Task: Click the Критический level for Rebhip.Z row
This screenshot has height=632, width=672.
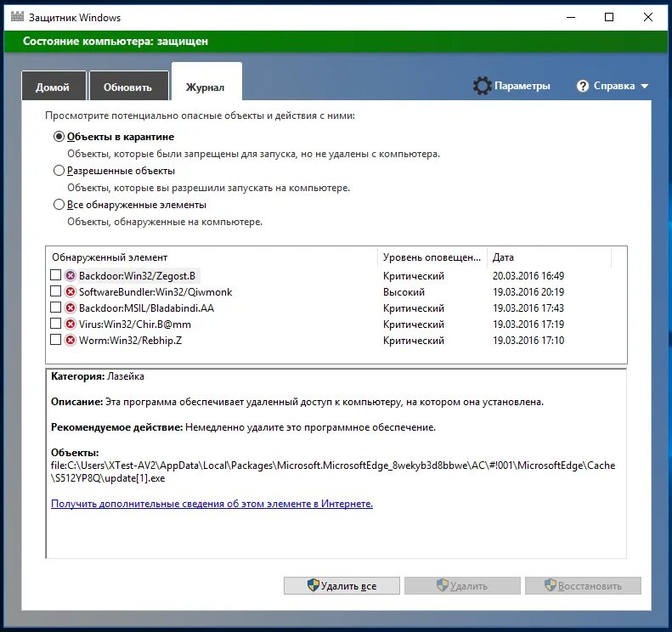Action: click(x=414, y=341)
